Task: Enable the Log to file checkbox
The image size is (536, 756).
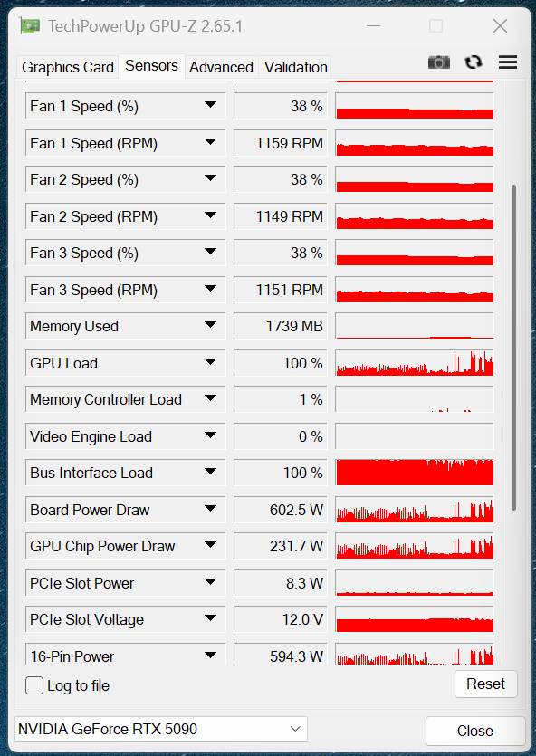Action: pos(34,685)
